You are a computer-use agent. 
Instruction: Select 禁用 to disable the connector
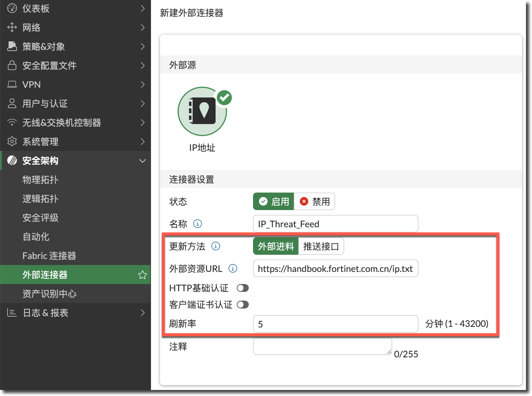pos(315,201)
